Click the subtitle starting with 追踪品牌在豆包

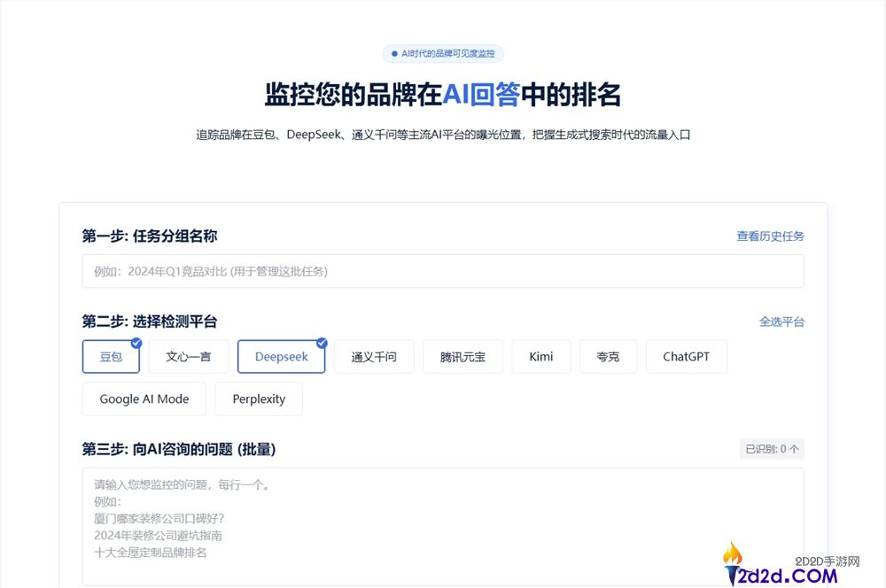tap(443, 135)
